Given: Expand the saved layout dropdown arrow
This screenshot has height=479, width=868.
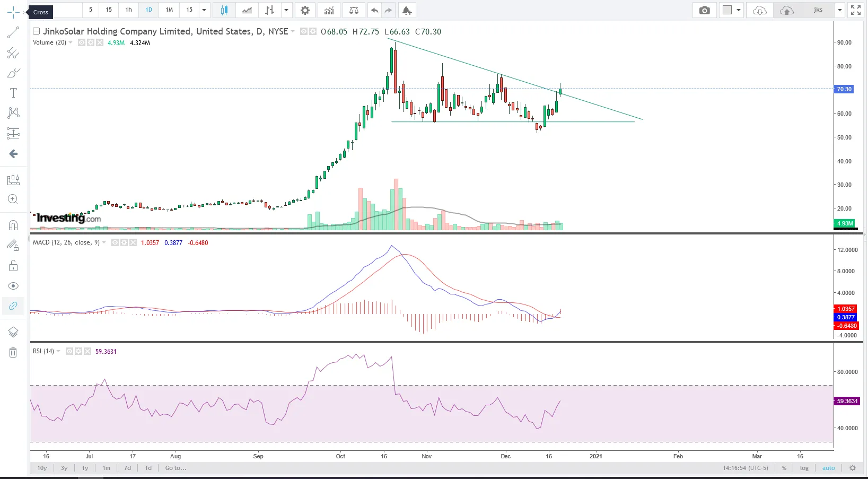Looking at the screenshot, I should (x=839, y=10).
